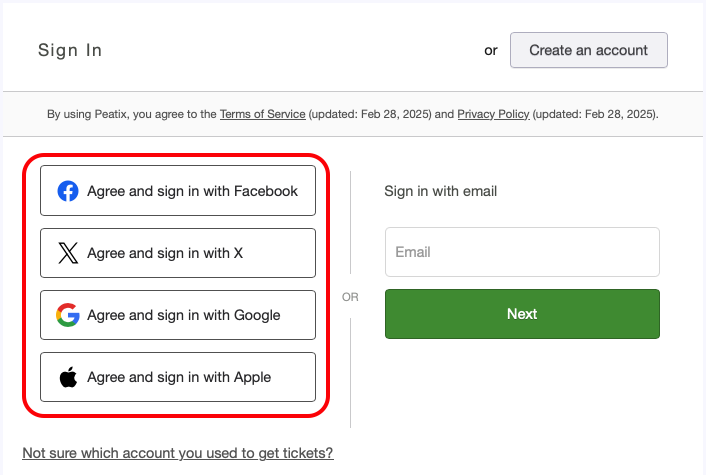The height and width of the screenshot is (475, 706).
Task: Click the Sign in with email label
Action: click(440, 191)
